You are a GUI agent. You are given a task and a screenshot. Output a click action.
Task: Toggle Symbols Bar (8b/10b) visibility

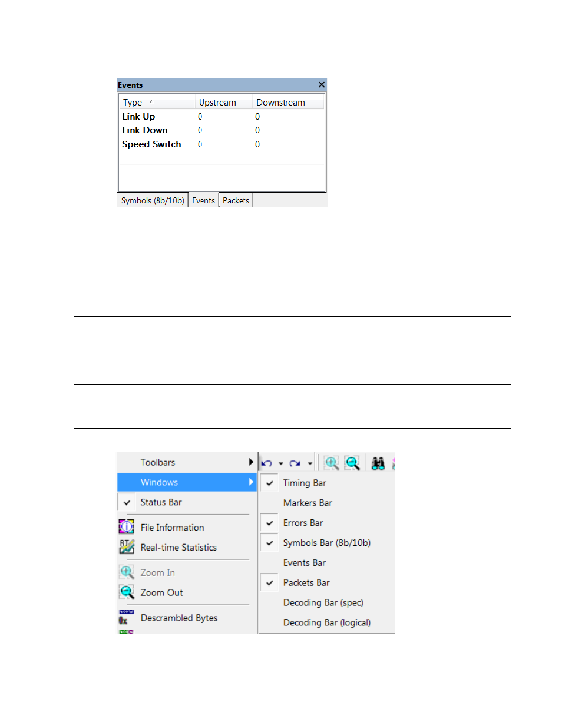pos(327,543)
